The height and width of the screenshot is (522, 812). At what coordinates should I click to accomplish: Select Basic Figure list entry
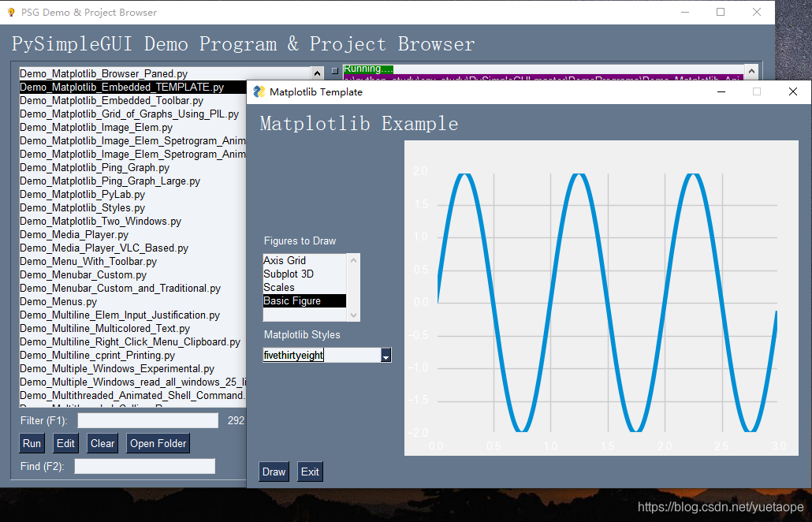[x=304, y=301]
